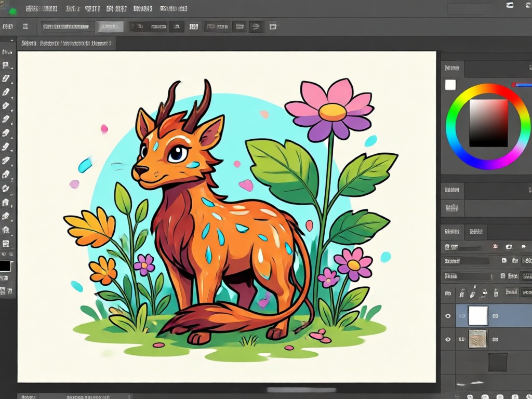Image resolution: width=532 pixels, height=399 pixels.
Task: Click the starburst icon in the options bar
Action: pyautogui.click(x=256, y=26)
